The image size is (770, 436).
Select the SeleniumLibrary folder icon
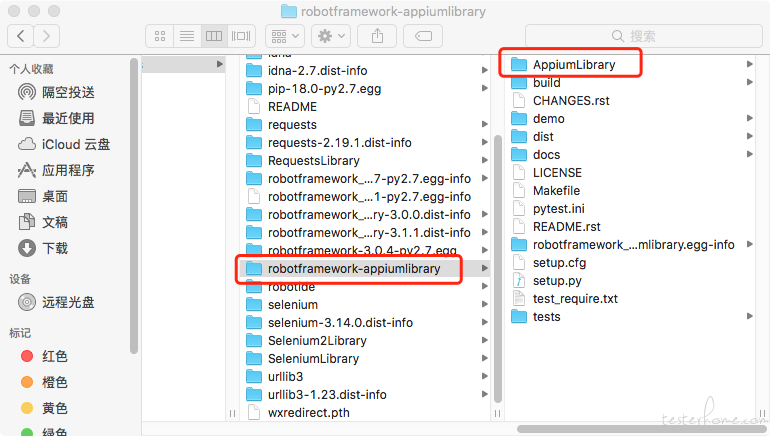(x=254, y=358)
